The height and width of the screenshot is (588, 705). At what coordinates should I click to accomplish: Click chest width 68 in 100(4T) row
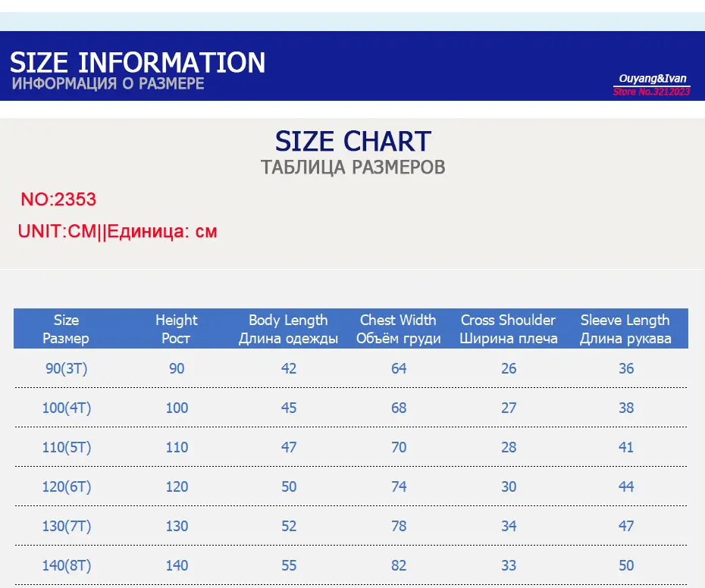[x=399, y=408]
